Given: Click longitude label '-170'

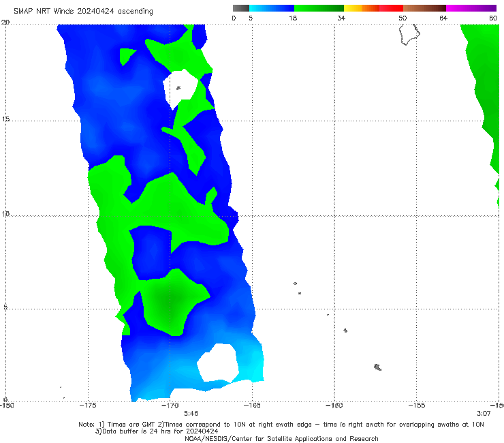Looking at the screenshot, I should click(x=170, y=406).
